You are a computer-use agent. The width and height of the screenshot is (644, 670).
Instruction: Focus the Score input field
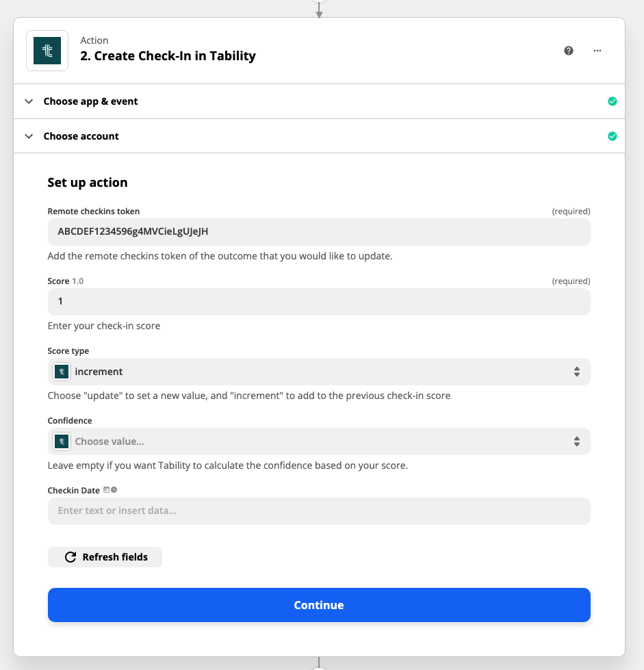(319, 301)
